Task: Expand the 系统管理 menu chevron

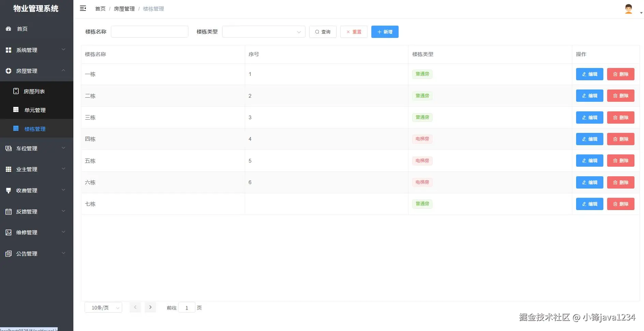Action: pos(63,50)
